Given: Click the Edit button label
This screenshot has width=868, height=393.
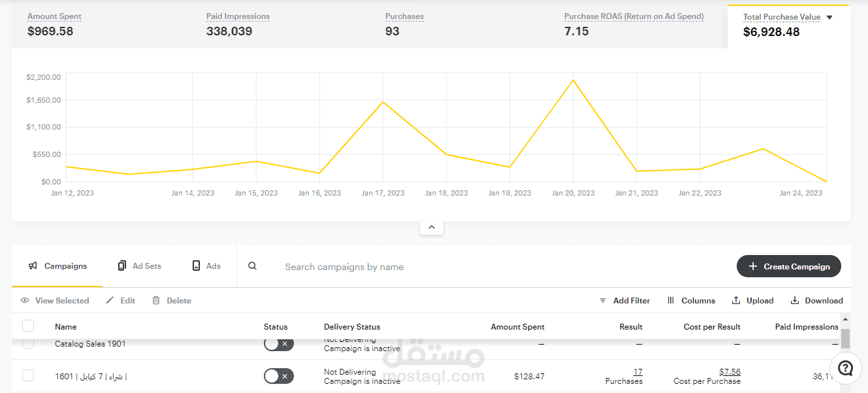Looking at the screenshot, I should (128, 301).
